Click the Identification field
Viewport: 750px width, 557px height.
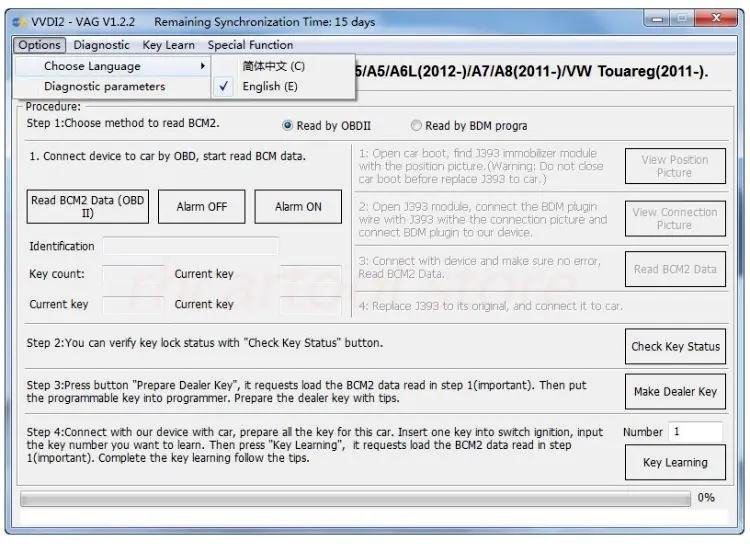[x=190, y=246]
